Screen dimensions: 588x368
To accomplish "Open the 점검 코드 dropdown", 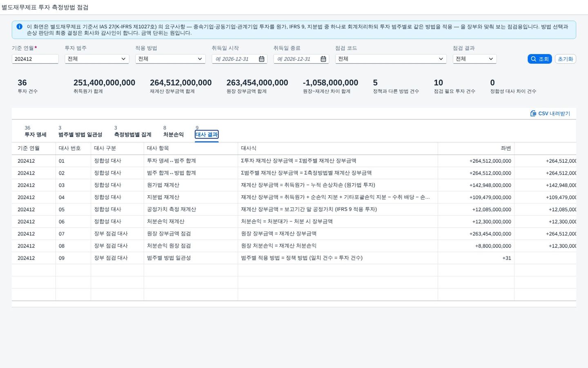I will click(x=441, y=59).
